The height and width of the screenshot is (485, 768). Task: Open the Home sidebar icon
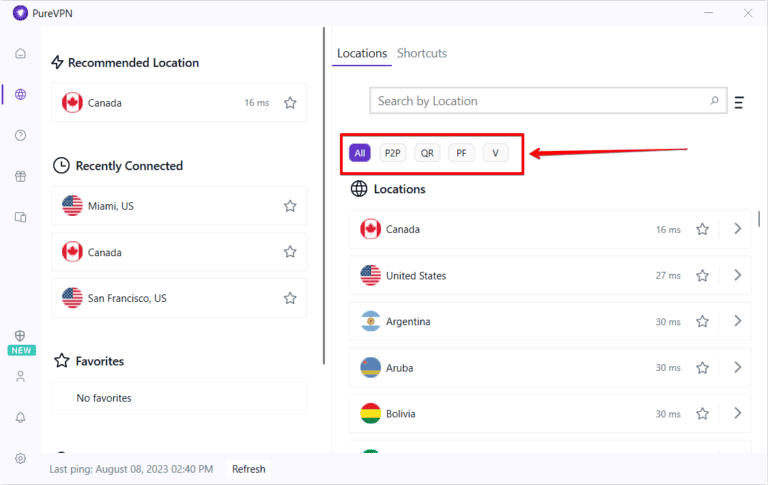[x=21, y=54]
